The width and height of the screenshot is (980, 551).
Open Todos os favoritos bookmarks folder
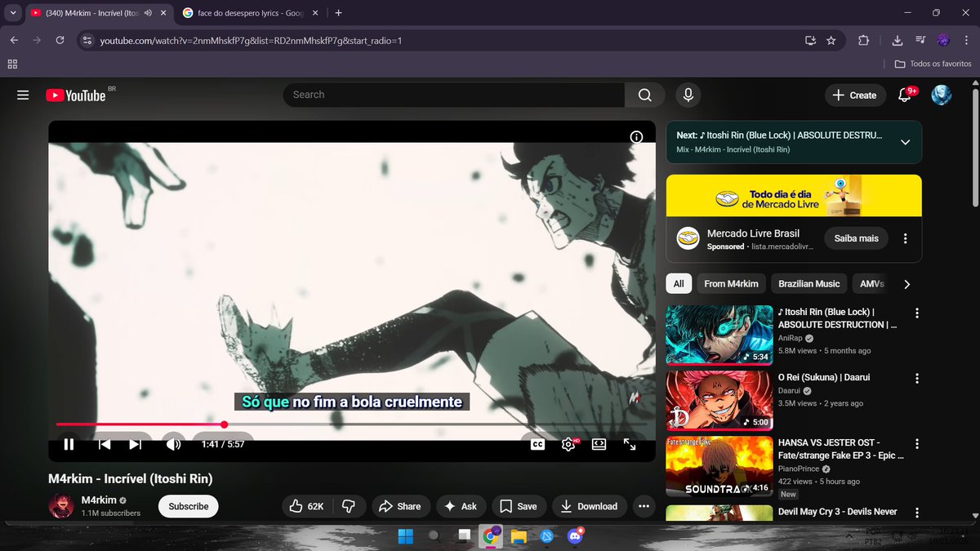(x=933, y=64)
